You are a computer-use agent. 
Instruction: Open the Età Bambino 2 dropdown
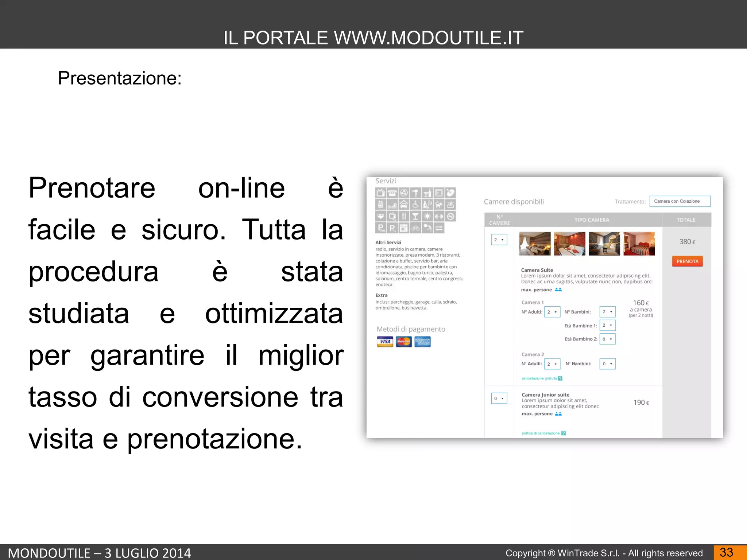(607, 339)
